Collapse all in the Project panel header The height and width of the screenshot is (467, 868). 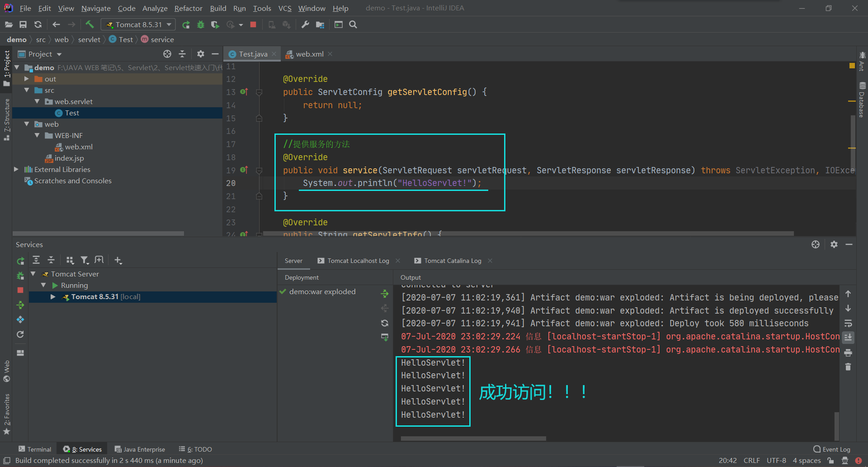coord(182,54)
